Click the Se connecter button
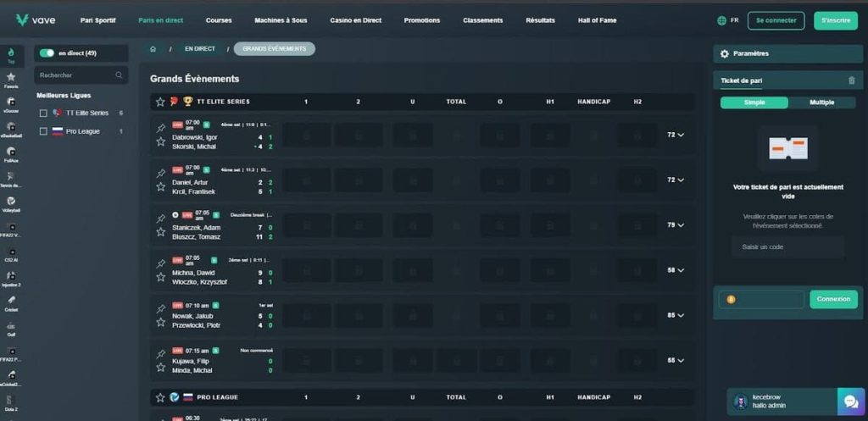The image size is (868, 421). (x=776, y=20)
